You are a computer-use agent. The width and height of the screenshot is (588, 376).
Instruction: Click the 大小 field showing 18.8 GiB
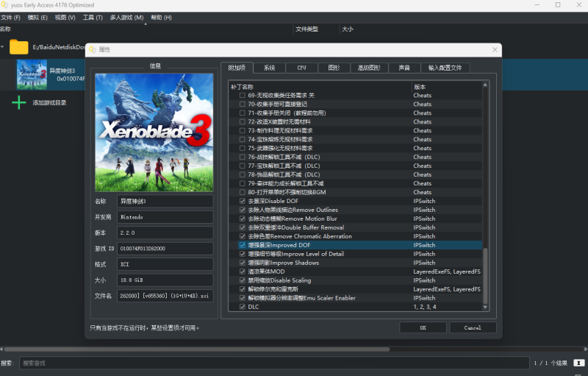pos(165,280)
